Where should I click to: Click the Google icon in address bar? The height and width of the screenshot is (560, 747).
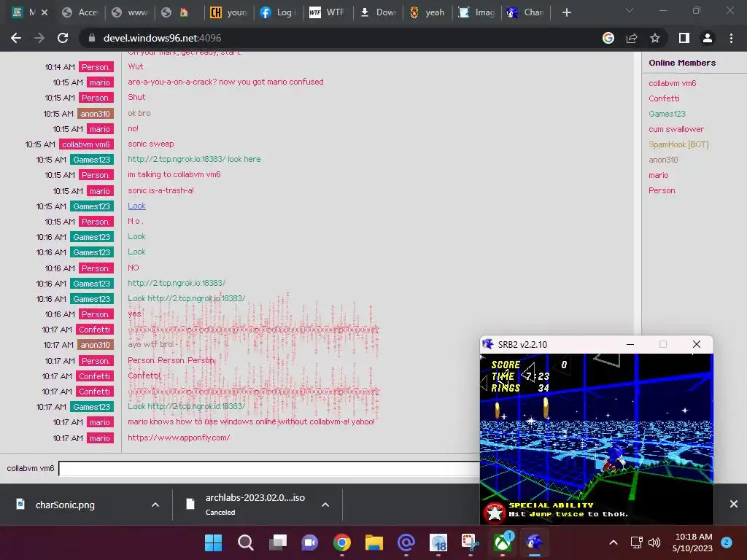coord(608,38)
